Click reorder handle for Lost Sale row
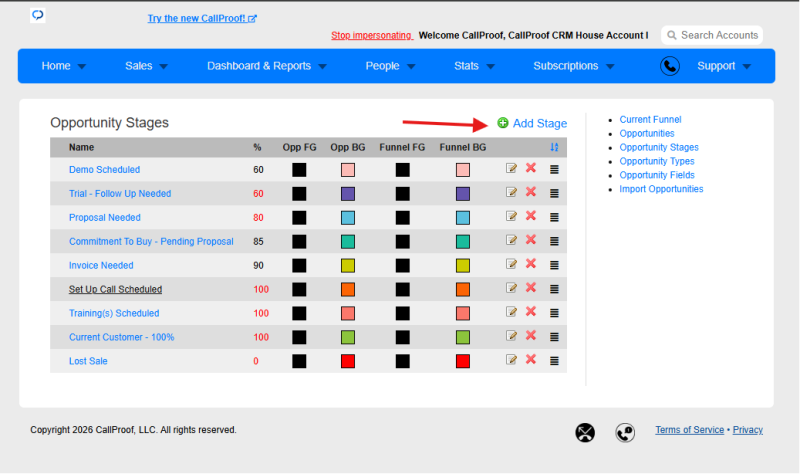This screenshot has width=800, height=474. [554, 361]
